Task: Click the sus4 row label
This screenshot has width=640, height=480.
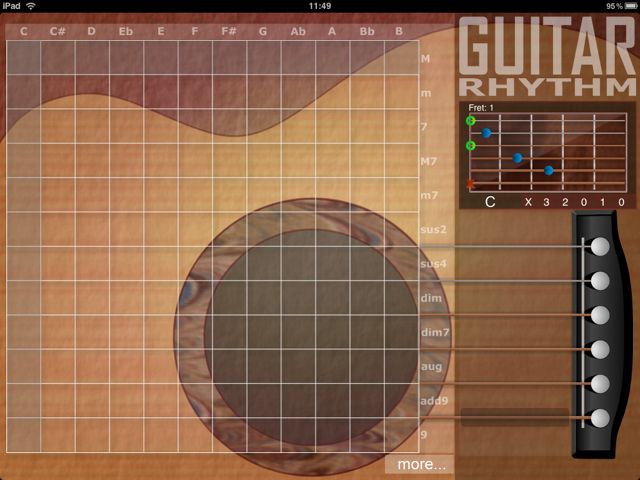Action: click(x=433, y=264)
